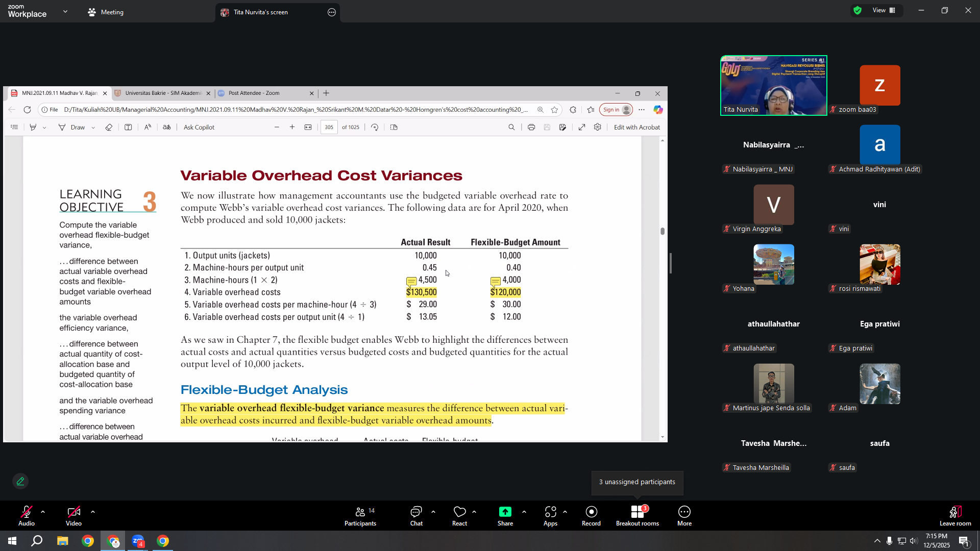Screen dimensions: 980x551
Task: Select Tita Nurvita's video thumbnail
Action: click(773, 85)
